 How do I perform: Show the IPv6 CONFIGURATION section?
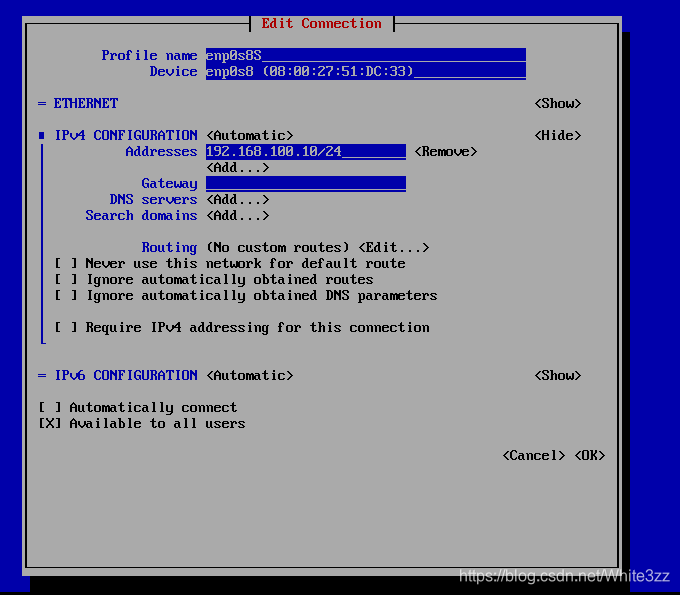pos(558,376)
